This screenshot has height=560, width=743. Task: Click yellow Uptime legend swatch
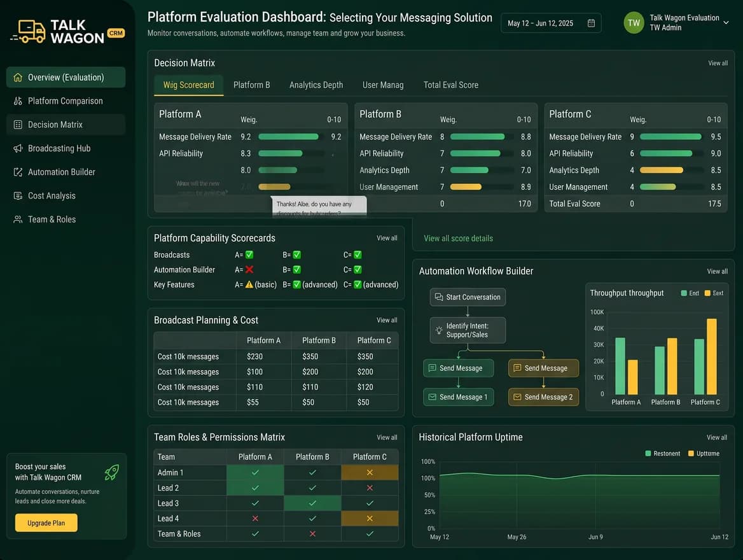(x=691, y=454)
